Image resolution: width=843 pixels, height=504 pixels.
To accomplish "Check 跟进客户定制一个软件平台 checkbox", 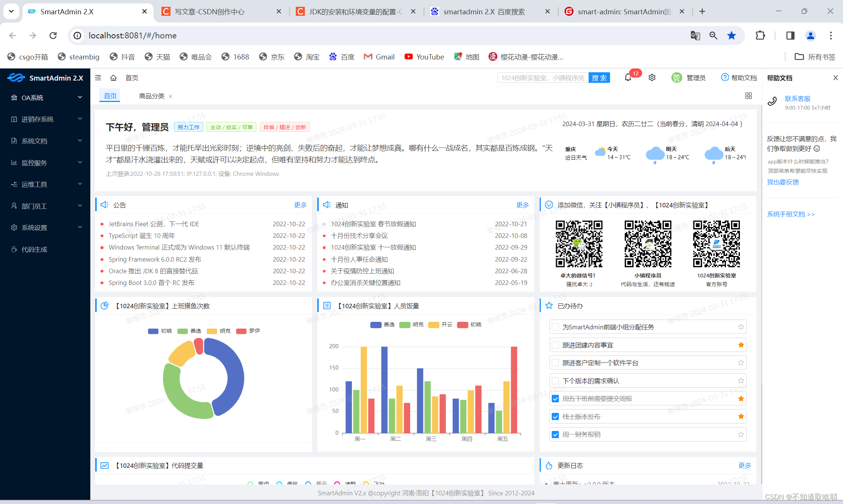I will pyautogui.click(x=555, y=363).
